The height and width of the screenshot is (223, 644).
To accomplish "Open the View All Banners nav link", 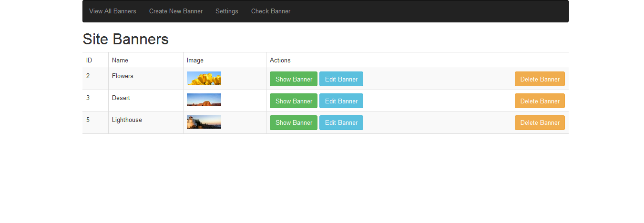I will point(112,11).
